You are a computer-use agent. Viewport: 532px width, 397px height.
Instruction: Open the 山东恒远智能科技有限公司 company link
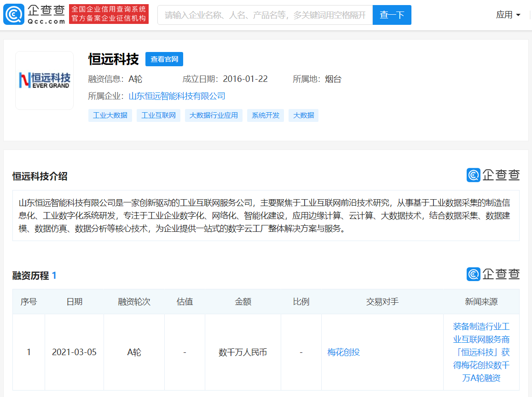tap(177, 96)
